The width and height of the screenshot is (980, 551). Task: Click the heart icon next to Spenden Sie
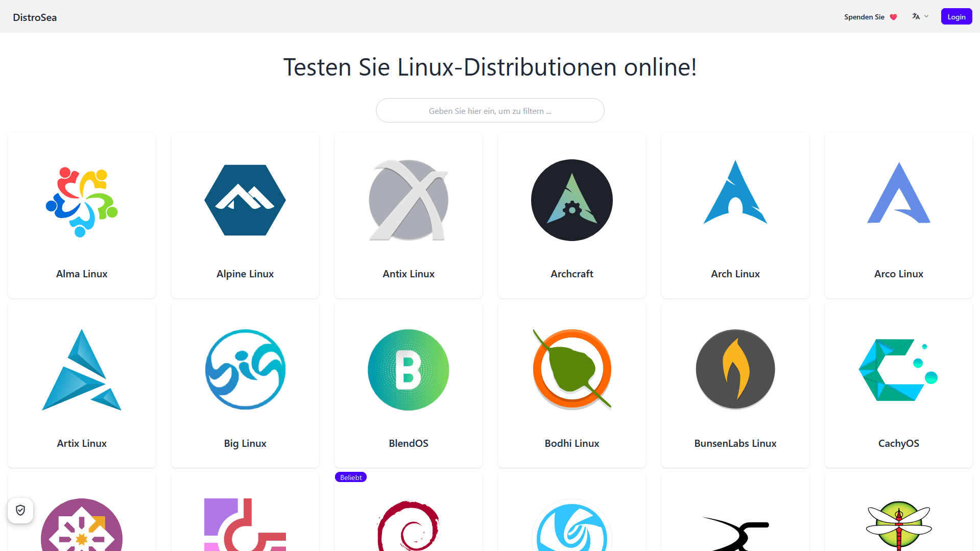click(893, 16)
